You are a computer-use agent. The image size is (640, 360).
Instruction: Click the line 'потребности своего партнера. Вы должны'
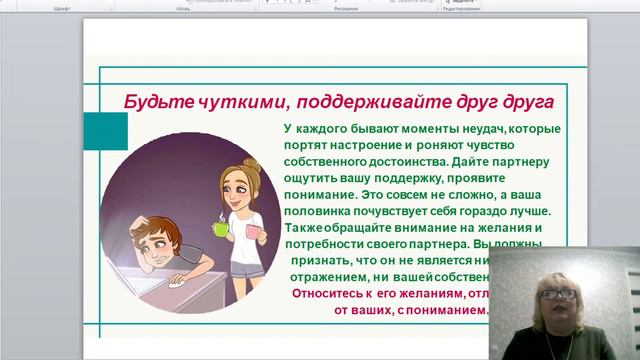coord(413,244)
